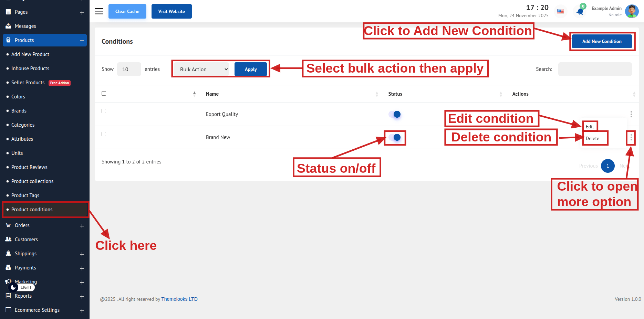Tick the checkbox for Brand New row

click(x=104, y=134)
